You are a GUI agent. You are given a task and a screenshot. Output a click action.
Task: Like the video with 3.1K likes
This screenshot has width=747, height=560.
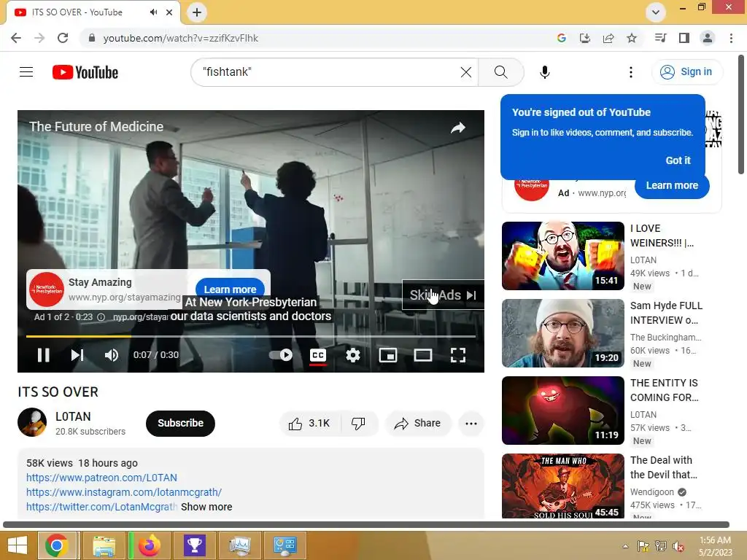[309, 424]
